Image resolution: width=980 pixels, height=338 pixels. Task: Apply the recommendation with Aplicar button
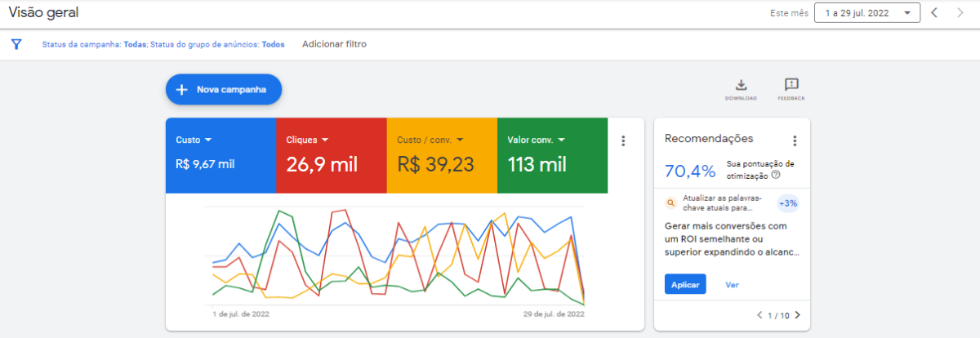pyautogui.click(x=685, y=284)
